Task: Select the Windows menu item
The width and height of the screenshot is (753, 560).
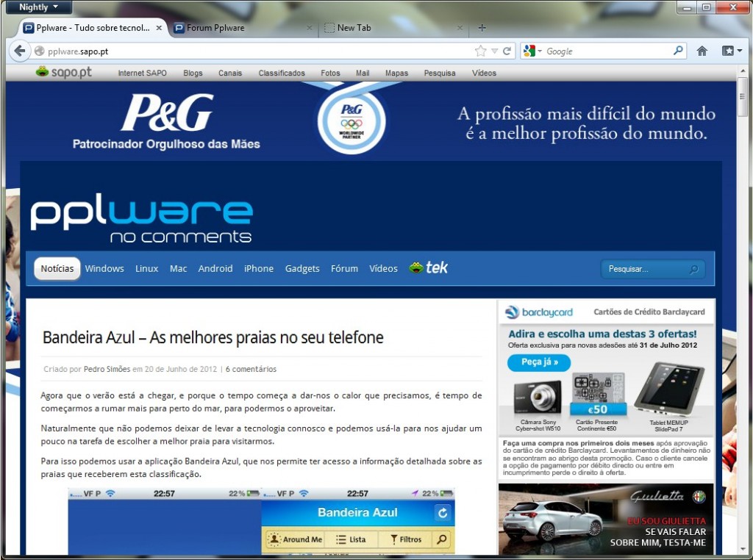Action: pyautogui.click(x=104, y=269)
